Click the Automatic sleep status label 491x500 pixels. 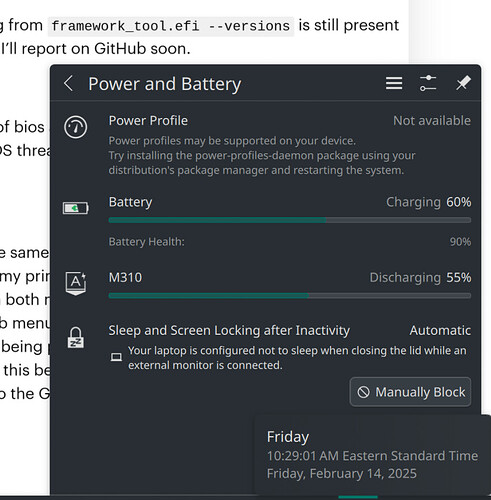pos(440,331)
